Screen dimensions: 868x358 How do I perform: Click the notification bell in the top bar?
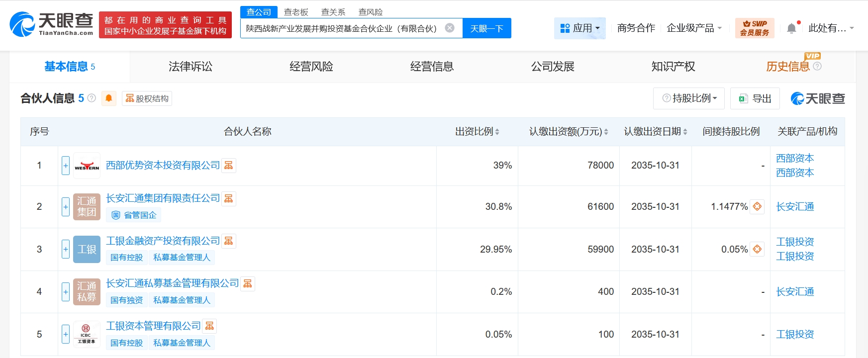[x=791, y=28]
